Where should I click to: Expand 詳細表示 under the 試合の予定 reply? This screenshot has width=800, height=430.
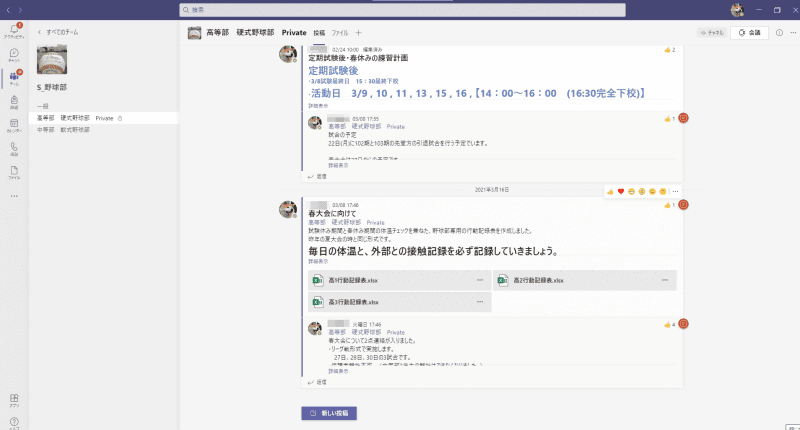[x=338, y=166]
